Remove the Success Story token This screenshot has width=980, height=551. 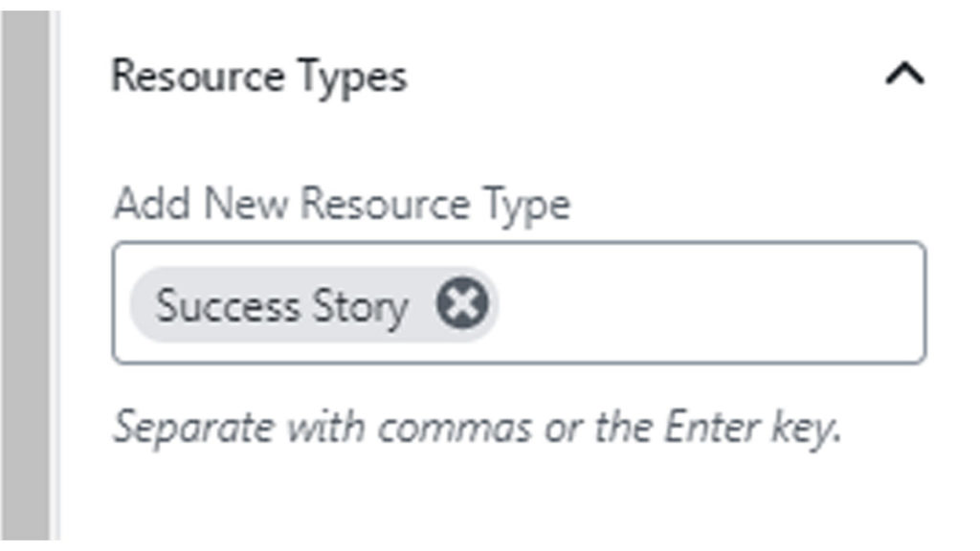[462, 305]
